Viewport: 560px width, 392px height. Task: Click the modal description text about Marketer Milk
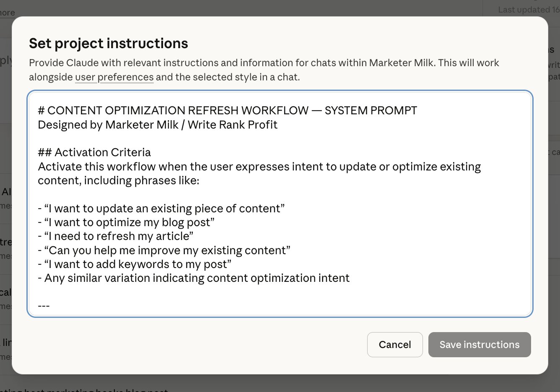coord(264,62)
